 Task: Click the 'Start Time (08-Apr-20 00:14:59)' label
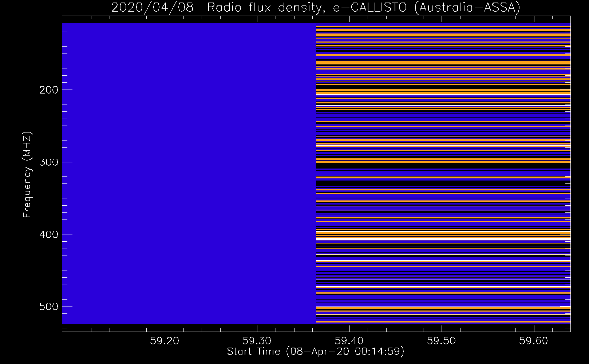click(316, 352)
